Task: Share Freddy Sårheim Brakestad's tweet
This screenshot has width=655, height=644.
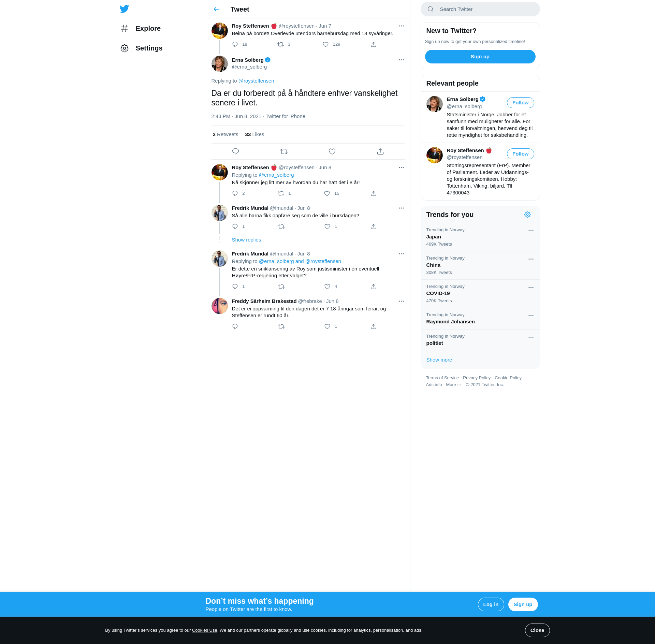Action: [x=374, y=326]
